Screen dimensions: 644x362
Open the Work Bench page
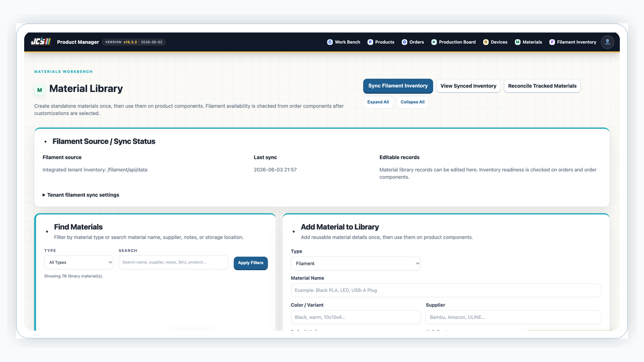pos(344,42)
